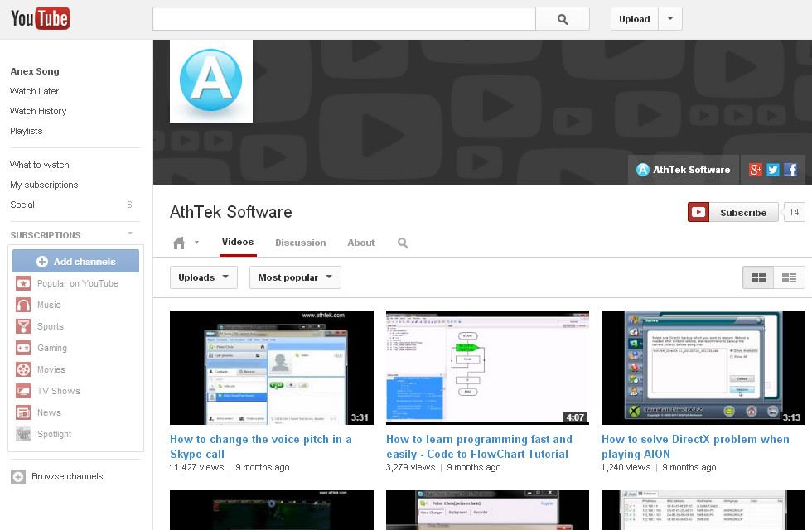The width and height of the screenshot is (812, 530).
Task: Click the Movies film reel icon
Action: tap(23, 369)
